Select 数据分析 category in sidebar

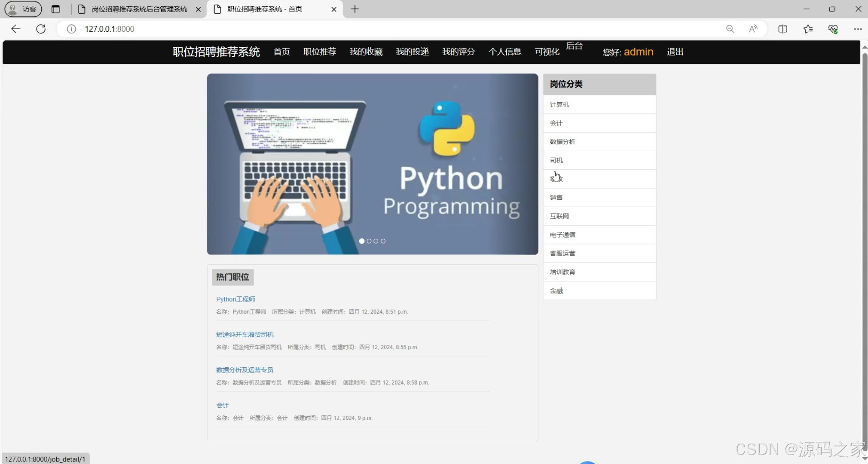tap(562, 142)
